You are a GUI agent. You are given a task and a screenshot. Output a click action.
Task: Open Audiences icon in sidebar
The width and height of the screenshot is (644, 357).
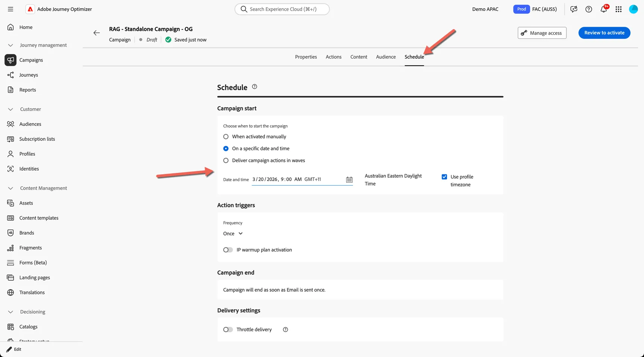click(x=10, y=124)
